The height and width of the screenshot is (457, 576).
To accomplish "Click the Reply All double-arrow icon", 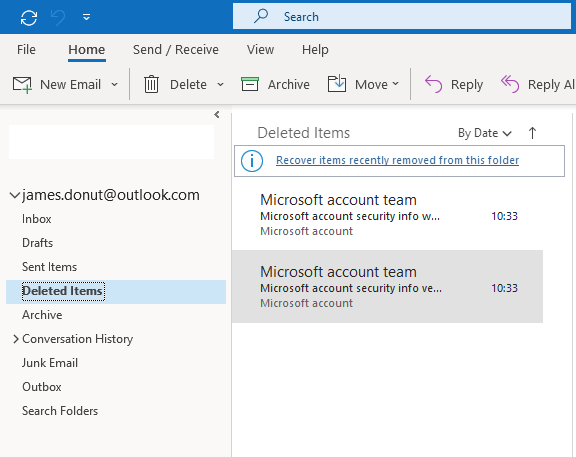I will pos(510,84).
